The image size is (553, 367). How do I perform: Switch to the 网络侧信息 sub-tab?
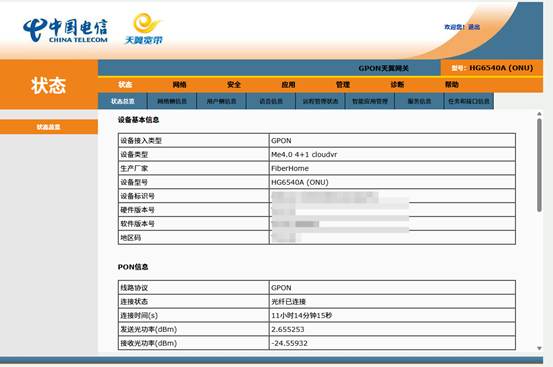click(172, 101)
